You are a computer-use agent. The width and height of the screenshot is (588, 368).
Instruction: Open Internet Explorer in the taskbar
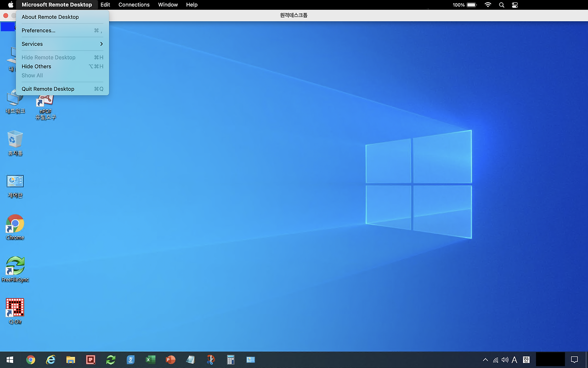click(51, 360)
